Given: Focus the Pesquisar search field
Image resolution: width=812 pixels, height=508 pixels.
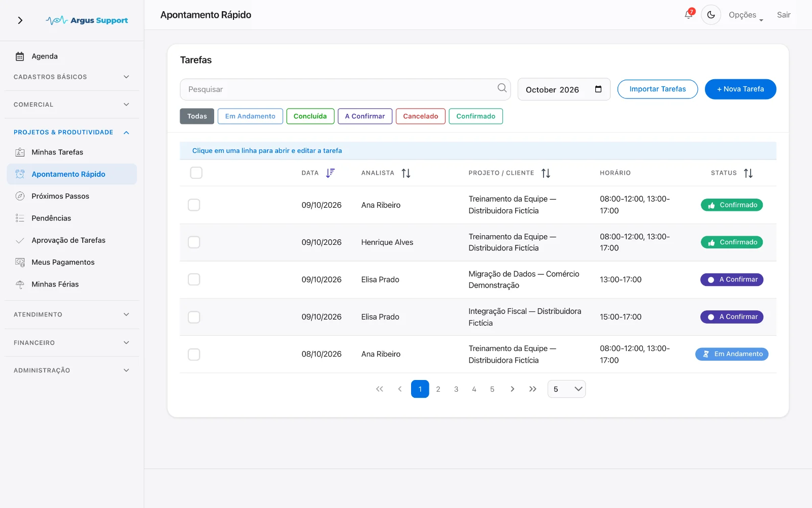Looking at the screenshot, I should coord(345,89).
